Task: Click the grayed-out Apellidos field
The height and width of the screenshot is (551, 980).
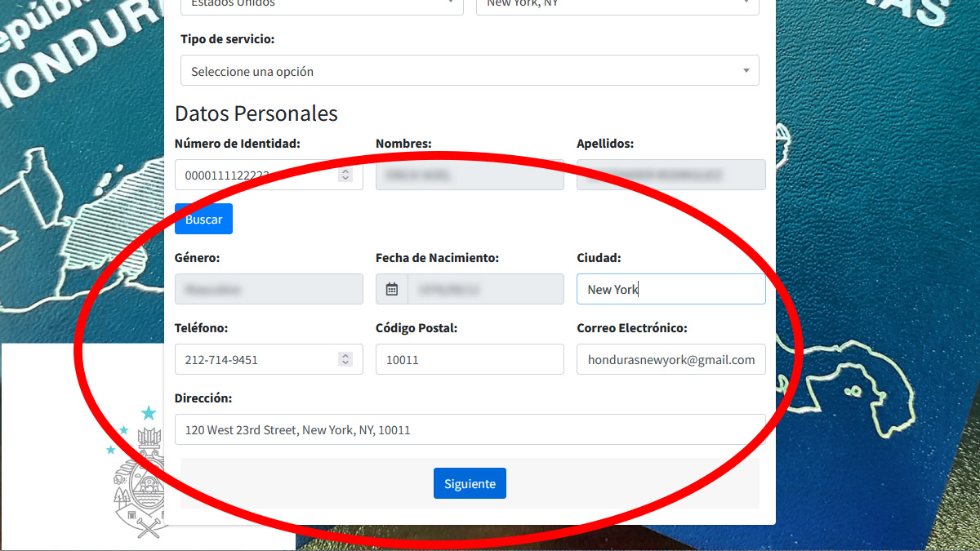Action: click(x=670, y=174)
